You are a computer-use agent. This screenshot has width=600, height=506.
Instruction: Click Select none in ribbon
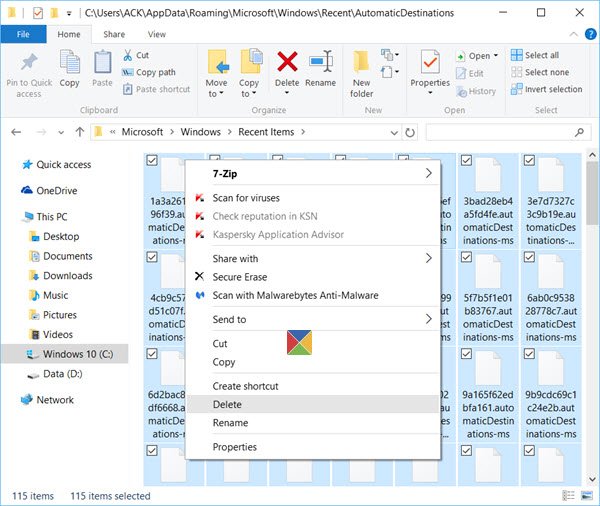coord(540,72)
